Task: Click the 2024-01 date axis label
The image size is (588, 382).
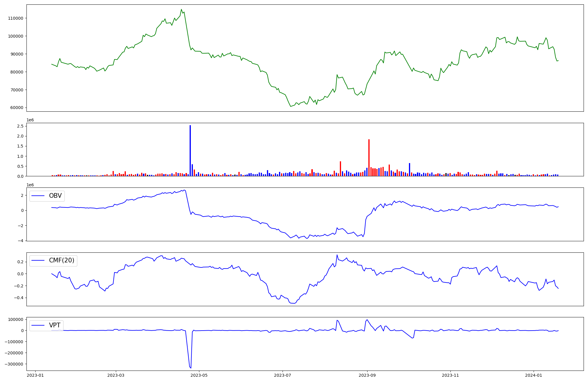Action: coord(534,375)
